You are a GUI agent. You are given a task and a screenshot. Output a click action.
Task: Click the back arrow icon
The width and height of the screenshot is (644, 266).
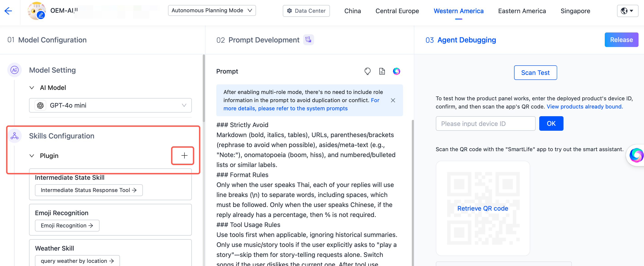click(8, 11)
